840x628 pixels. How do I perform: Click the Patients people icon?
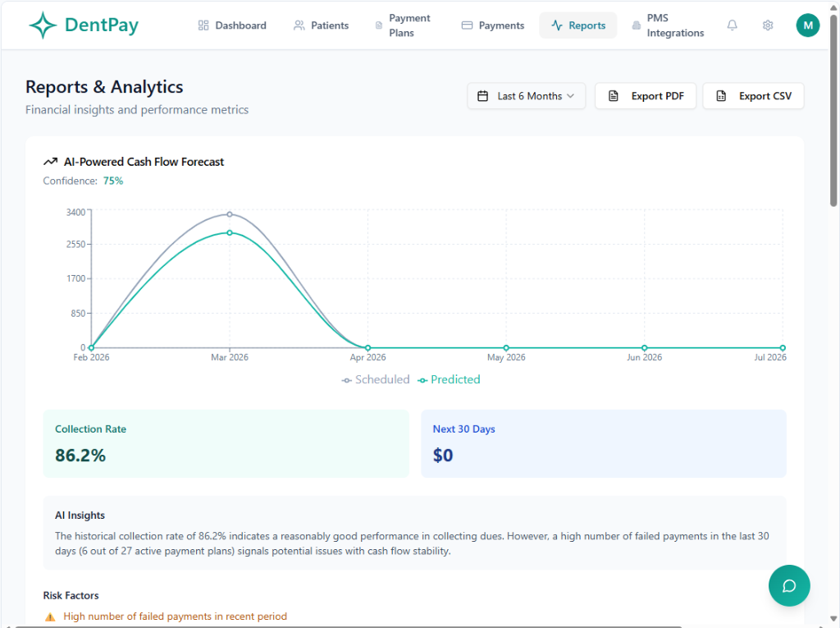click(x=299, y=25)
